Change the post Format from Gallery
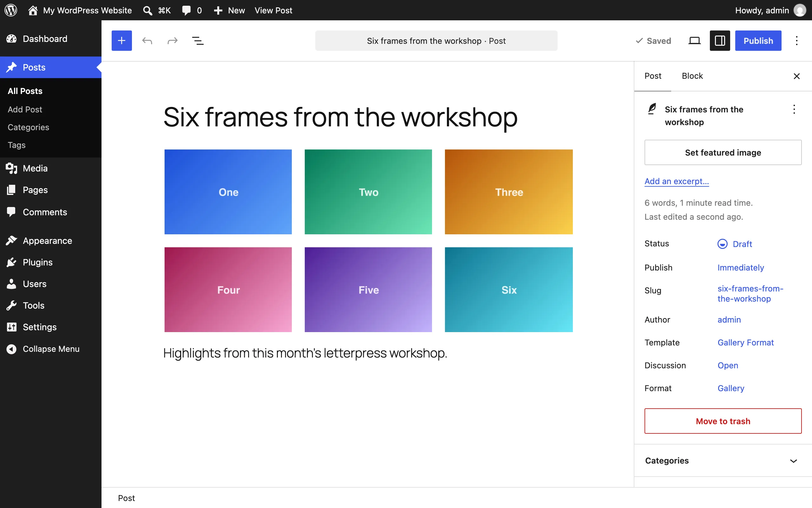Viewport: 812px width, 508px height. click(x=731, y=388)
